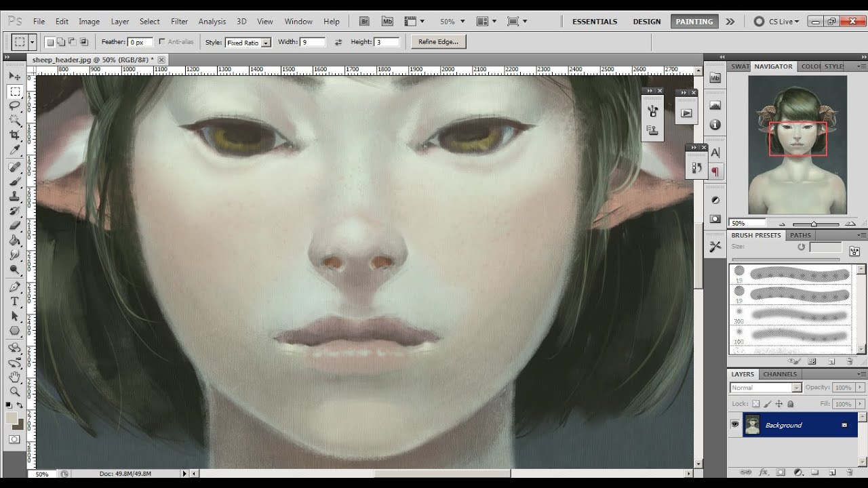Select the History Brush tool

click(x=15, y=211)
